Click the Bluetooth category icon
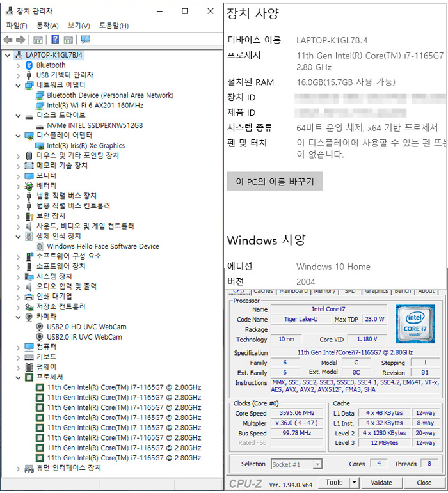 (29, 65)
